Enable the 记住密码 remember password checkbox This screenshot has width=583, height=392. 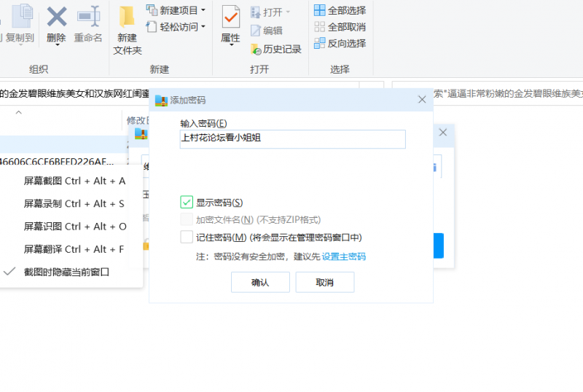coord(187,237)
